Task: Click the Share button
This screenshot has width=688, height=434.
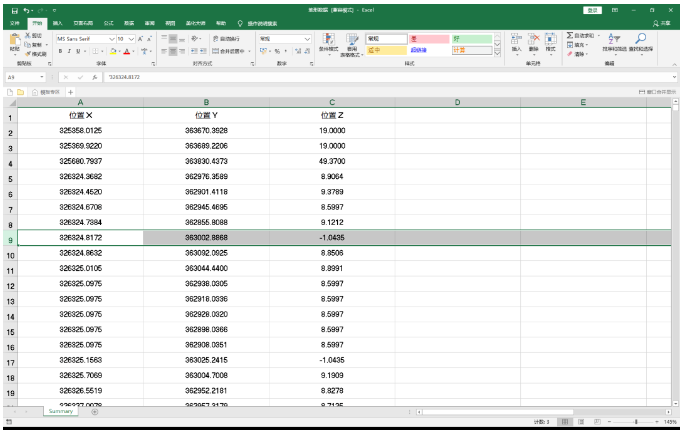Action: pyautogui.click(x=662, y=23)
